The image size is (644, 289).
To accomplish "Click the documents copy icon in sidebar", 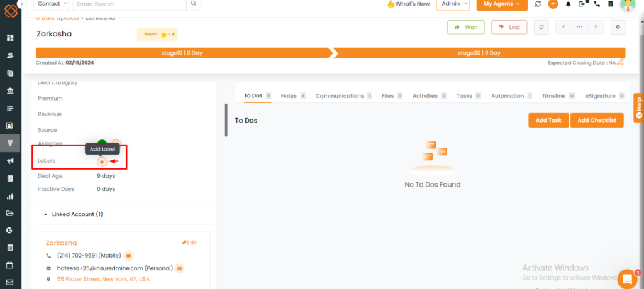I will (x=10, y=73).
